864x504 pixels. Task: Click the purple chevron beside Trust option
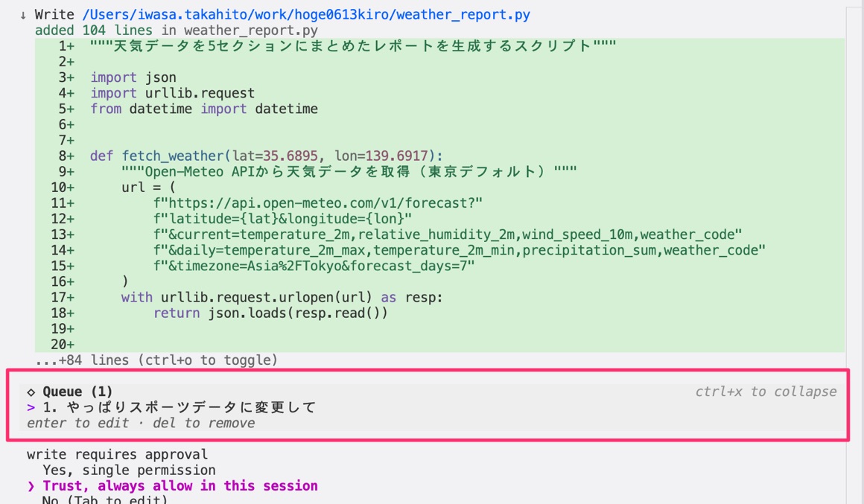[x=31, y=486]
